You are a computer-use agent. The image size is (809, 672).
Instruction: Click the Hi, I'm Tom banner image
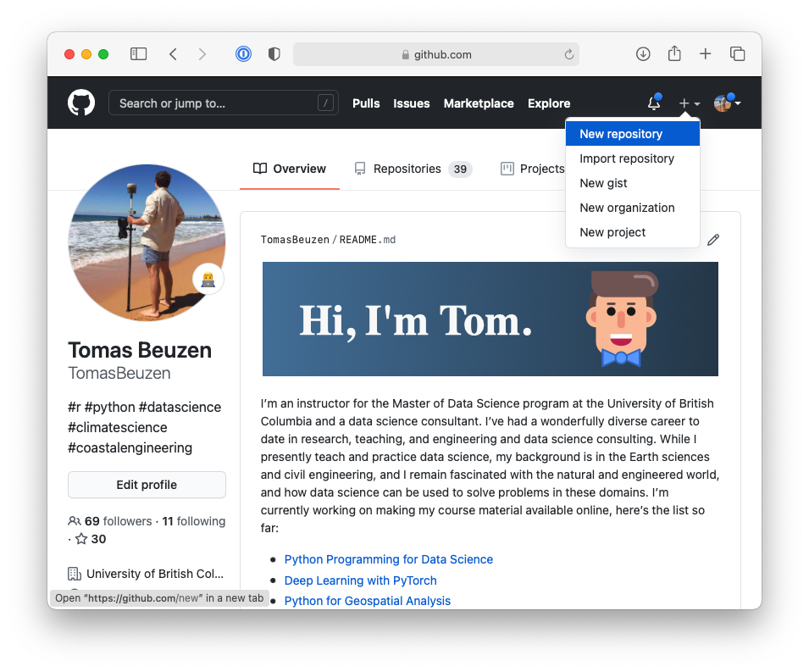click(490, 319)
